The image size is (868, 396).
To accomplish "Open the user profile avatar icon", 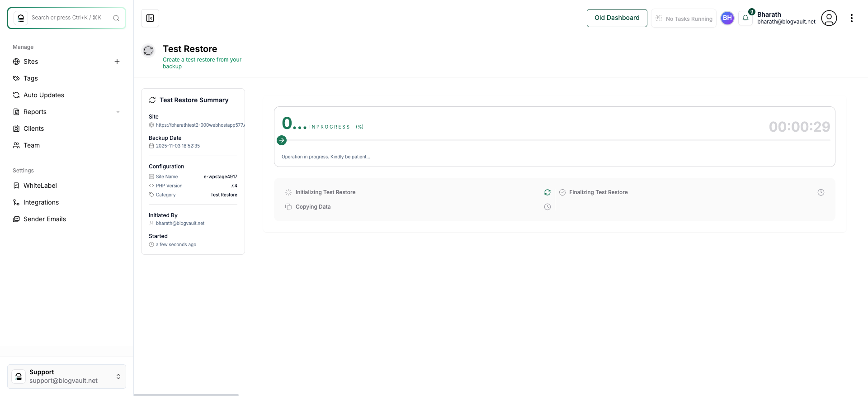I will (829, 18).
